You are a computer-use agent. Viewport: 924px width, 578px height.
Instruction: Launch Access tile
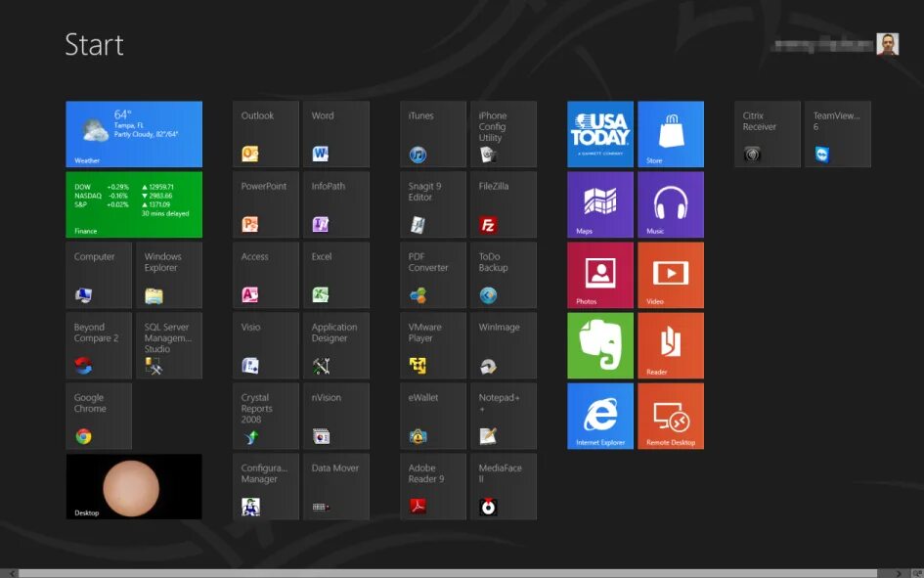[x=266, y=275]
